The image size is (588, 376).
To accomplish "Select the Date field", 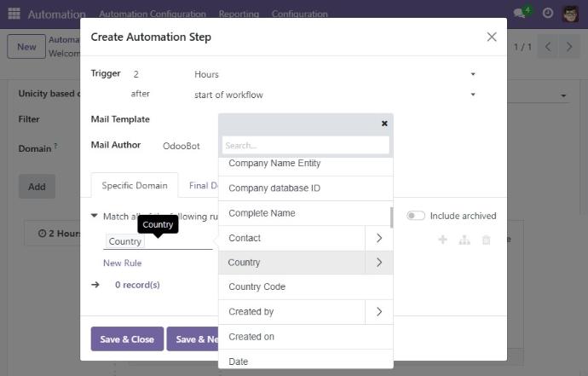I will (306, 361).
